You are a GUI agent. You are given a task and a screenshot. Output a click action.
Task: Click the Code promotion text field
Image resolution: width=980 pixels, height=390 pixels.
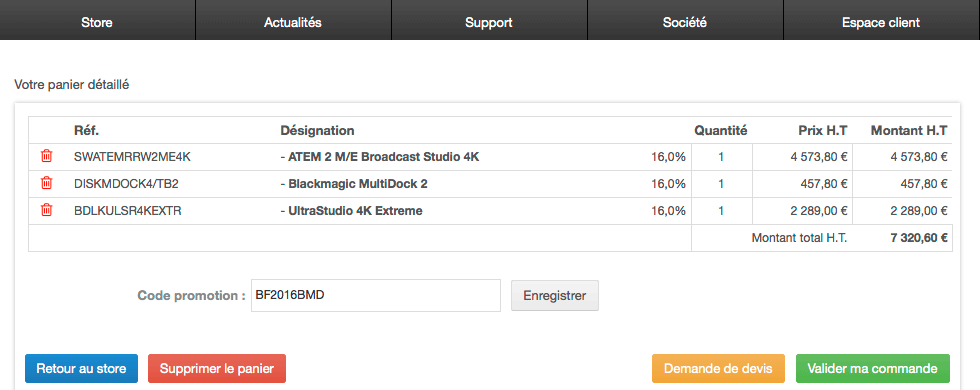376,296
